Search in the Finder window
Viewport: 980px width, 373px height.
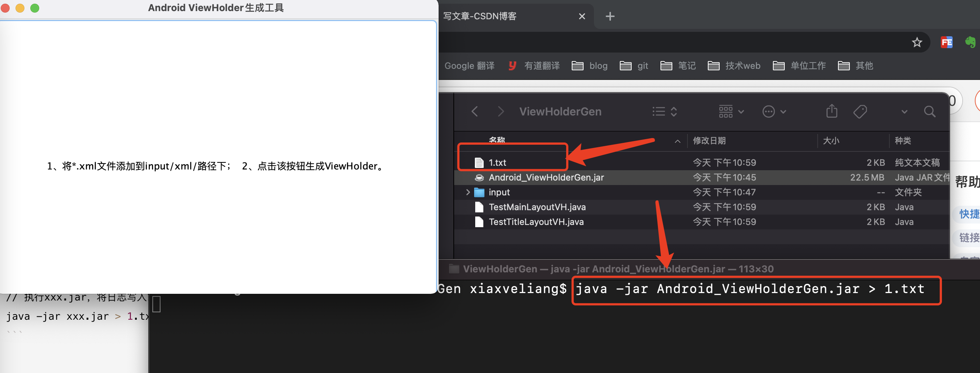point(929,111)
